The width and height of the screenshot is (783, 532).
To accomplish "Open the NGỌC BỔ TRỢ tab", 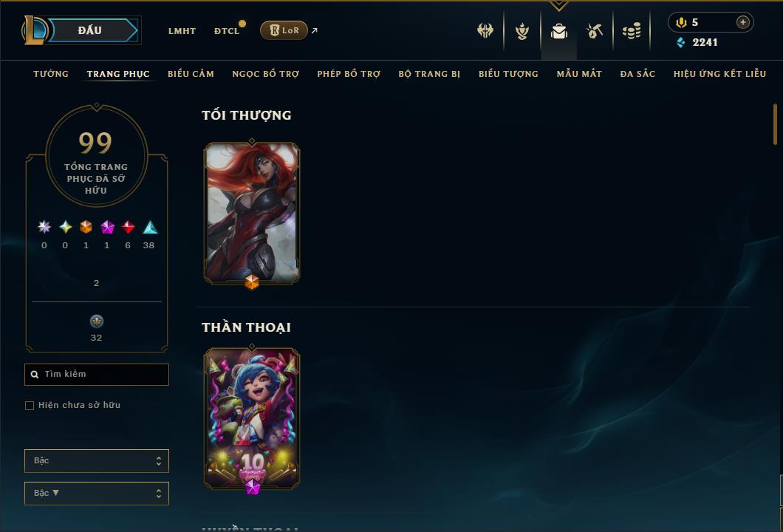I will pos(266,74).
